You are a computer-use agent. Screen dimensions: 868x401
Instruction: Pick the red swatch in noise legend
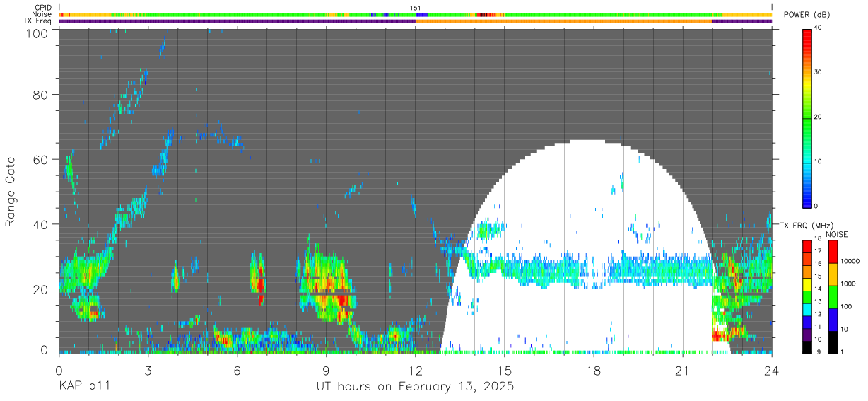click(833, 251)
